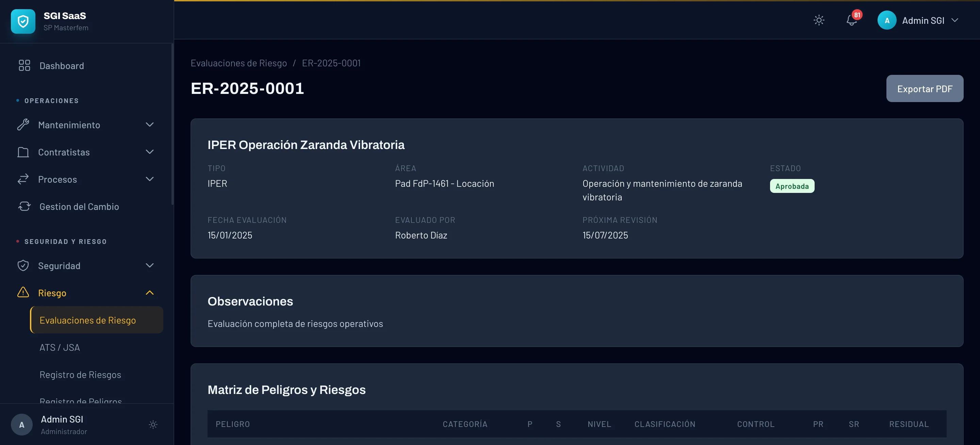Collapse the Riesgo section chevron
980x445 pixels.
(x=149, y=293)
